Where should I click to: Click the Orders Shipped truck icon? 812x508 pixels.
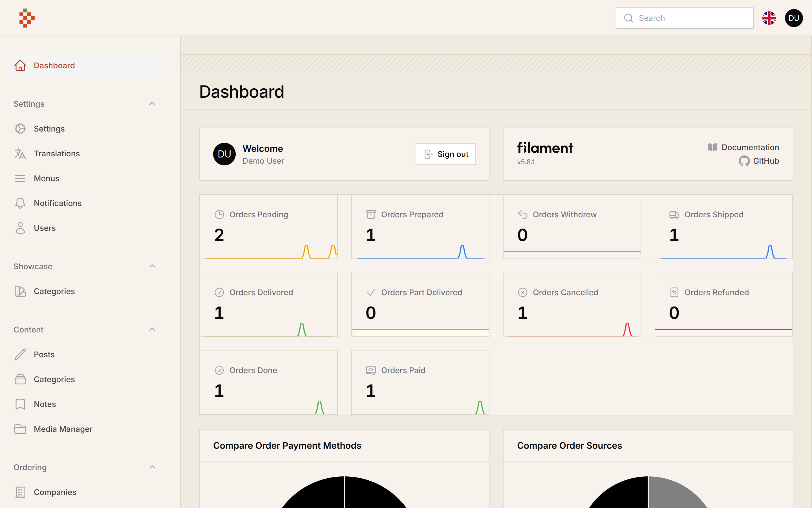[x=674, y=214]
